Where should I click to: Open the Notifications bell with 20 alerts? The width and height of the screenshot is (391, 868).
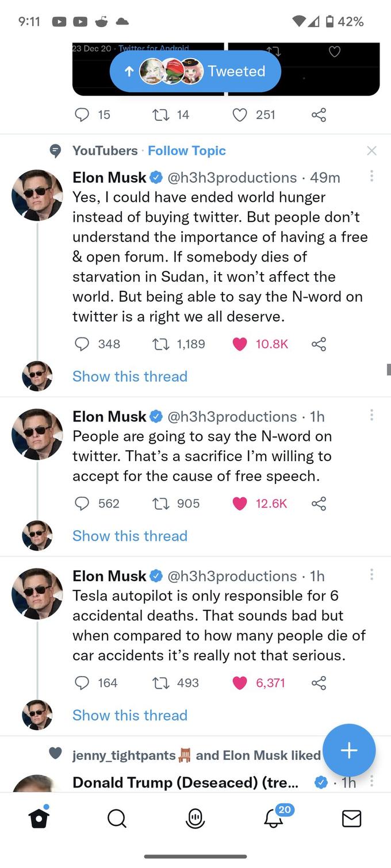tap(273, 819)
